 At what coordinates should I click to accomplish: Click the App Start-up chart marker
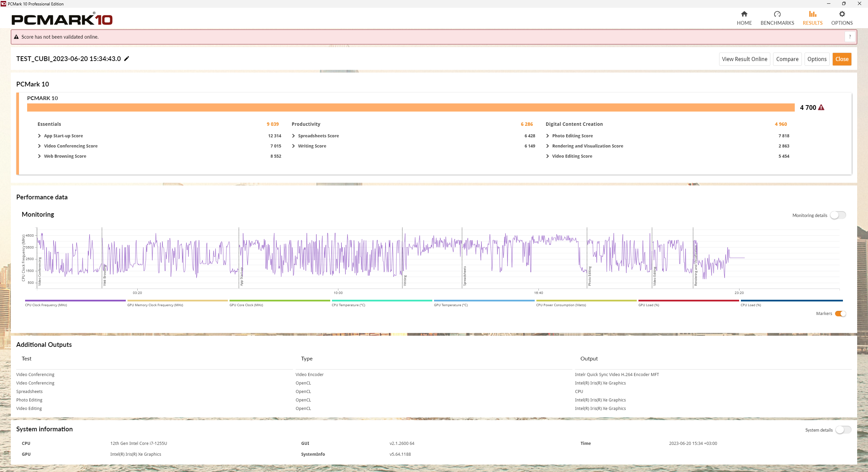241,277
